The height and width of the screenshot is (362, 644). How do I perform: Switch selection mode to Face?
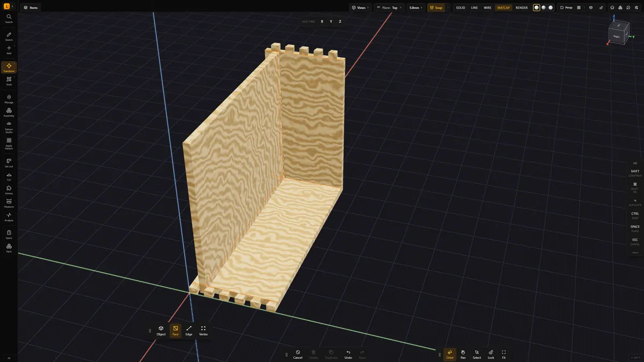(175, 330)
